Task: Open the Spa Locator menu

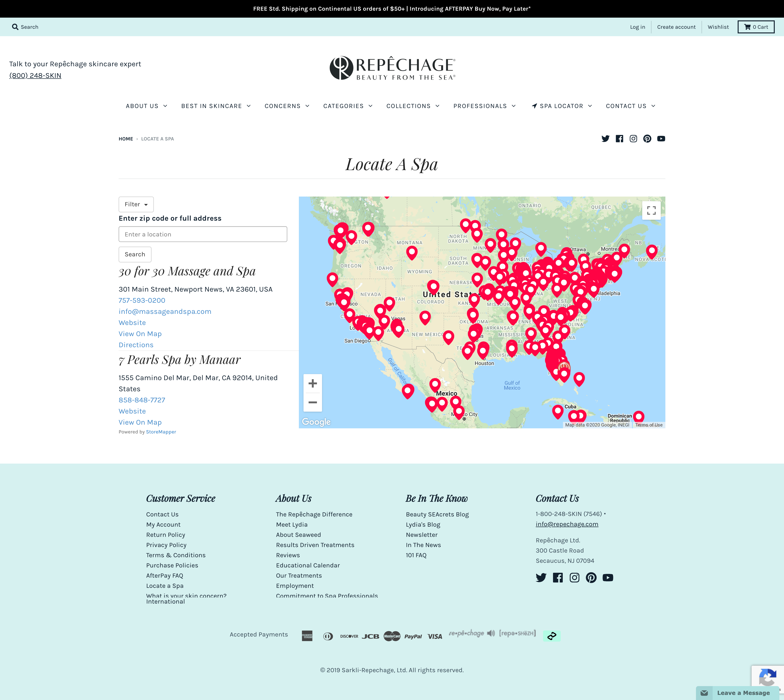Action: pyautogui.click(x=561, y=106)
